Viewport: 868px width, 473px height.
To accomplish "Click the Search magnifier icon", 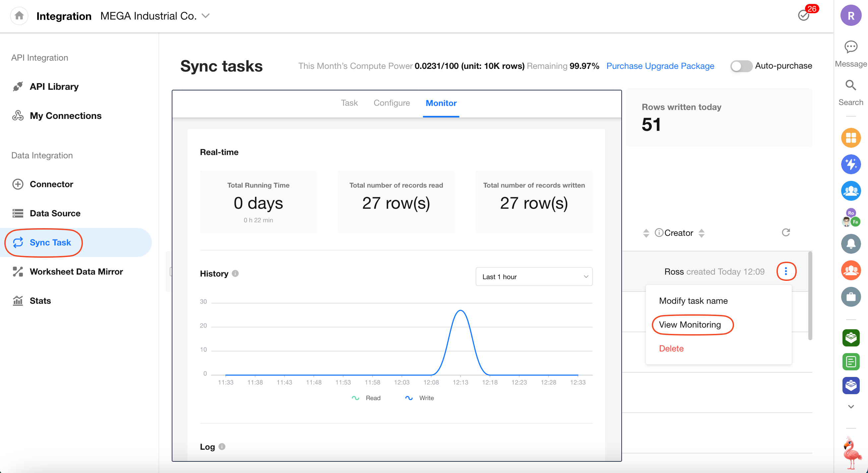I will point(850,85).
